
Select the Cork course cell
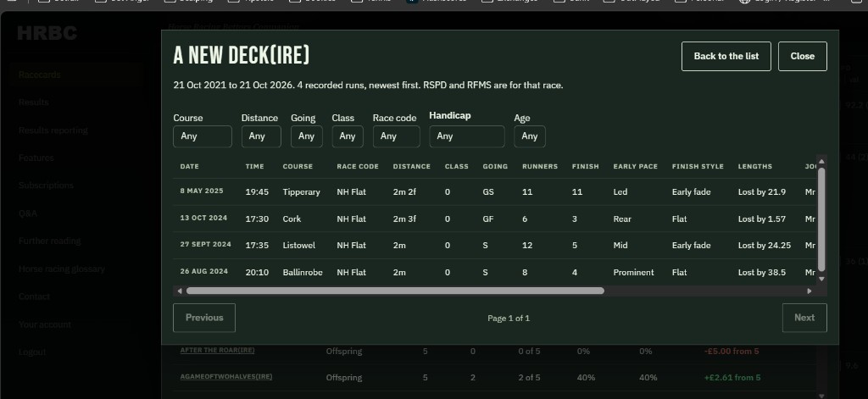pyautogui.click(x=292, y=219)
